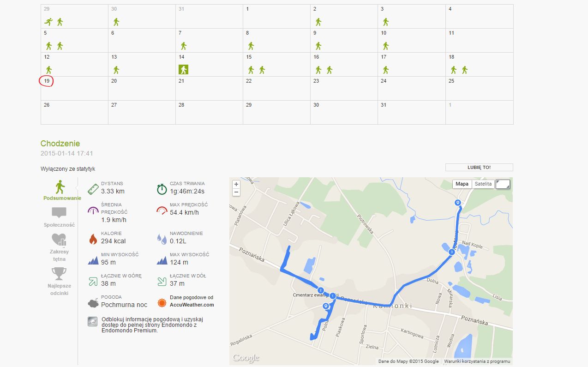Open the highlighted walking workout on the 14th
Image resolution: width=588 pixels, height=367 pixels.
click(x=184, y=70)
